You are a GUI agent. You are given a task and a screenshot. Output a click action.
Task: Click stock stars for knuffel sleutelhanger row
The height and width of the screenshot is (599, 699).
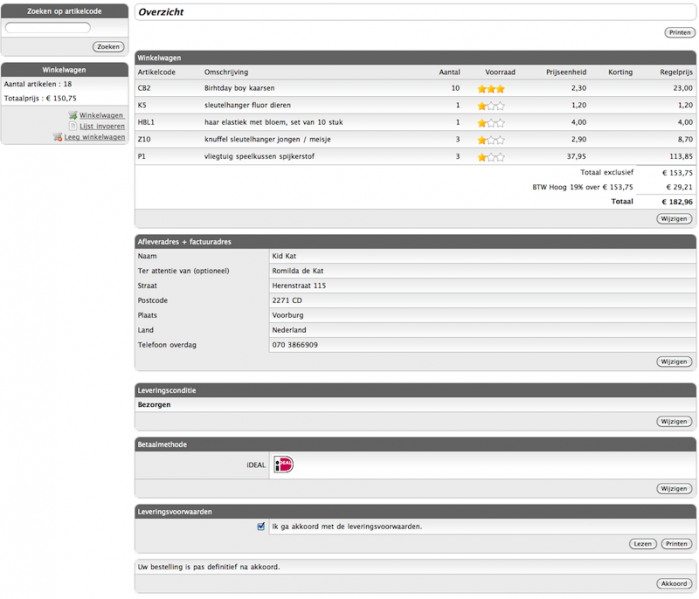[x=491, y=140]
